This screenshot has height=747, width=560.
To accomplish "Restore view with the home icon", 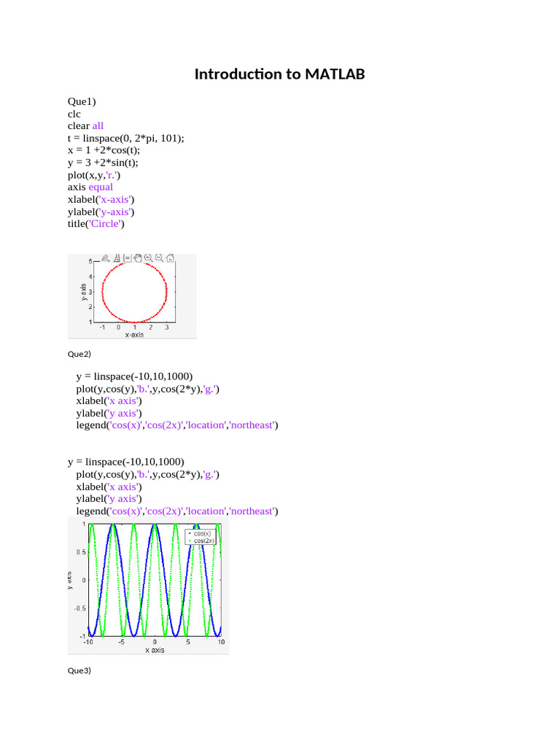I will (x=170, y=258).
